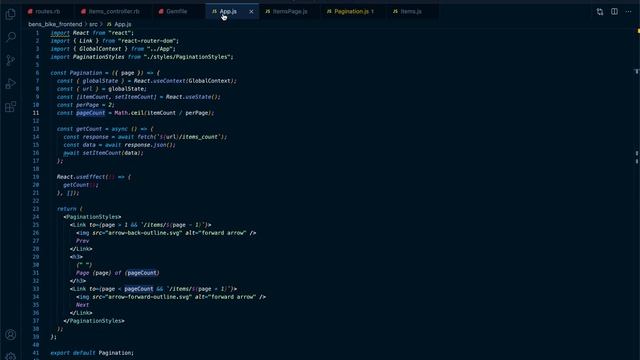Click 'export default Pagination' line
The width and height of the screenshot is (640, 360).
[x=92, y=353]
